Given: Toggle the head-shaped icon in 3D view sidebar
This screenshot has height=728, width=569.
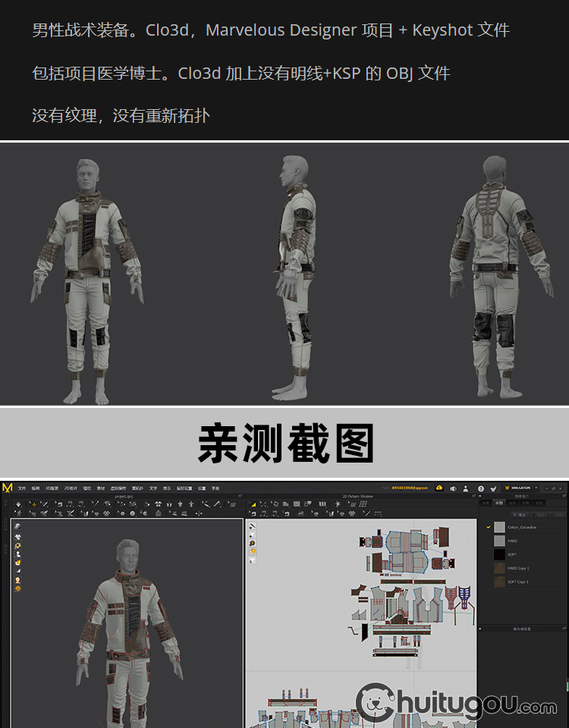Looking at the screenshot, I should (17, 580).
